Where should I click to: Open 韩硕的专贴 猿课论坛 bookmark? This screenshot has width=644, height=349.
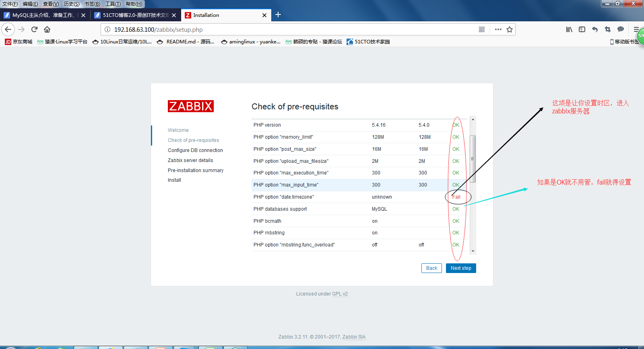click(x=314, y=42)
